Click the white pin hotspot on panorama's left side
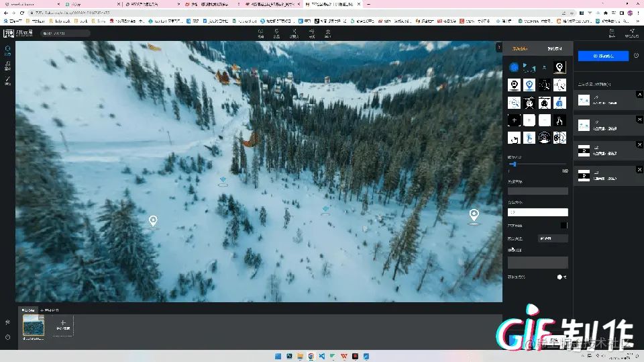This screenshot has width=644, height=362. pyautogui.click(x=153, y=221)
